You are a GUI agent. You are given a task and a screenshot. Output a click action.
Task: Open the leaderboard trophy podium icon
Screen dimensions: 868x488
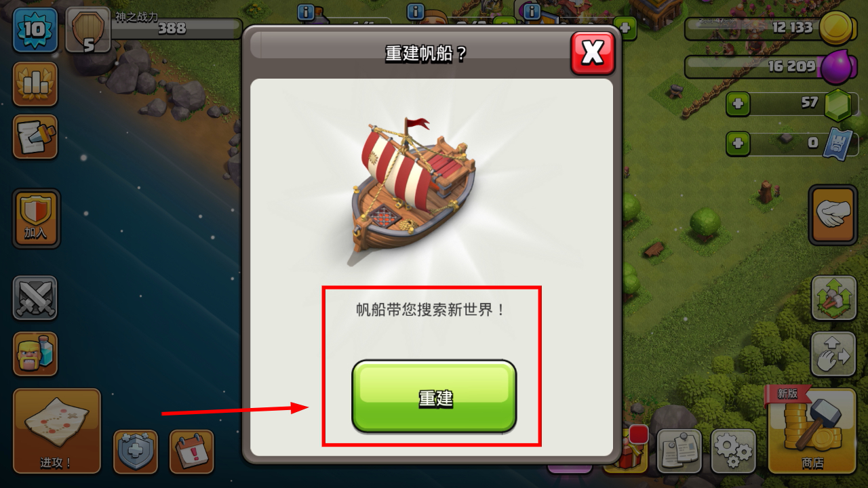(35, 84)
